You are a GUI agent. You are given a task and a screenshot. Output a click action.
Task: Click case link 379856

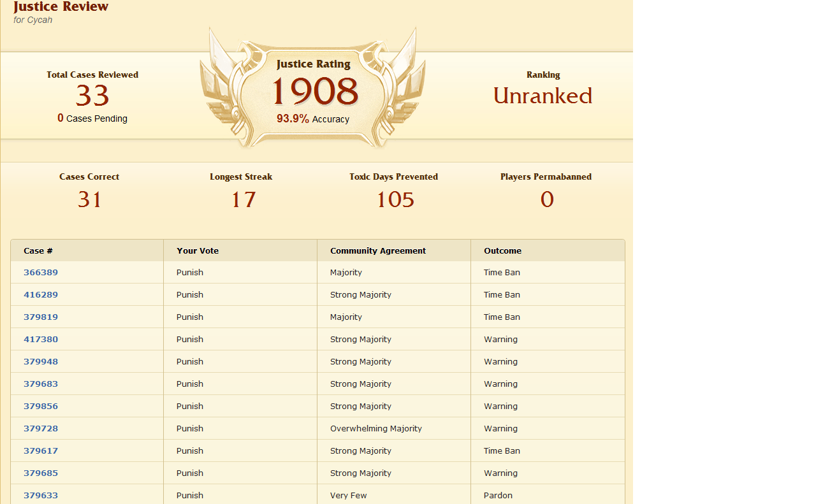(41, 406)
